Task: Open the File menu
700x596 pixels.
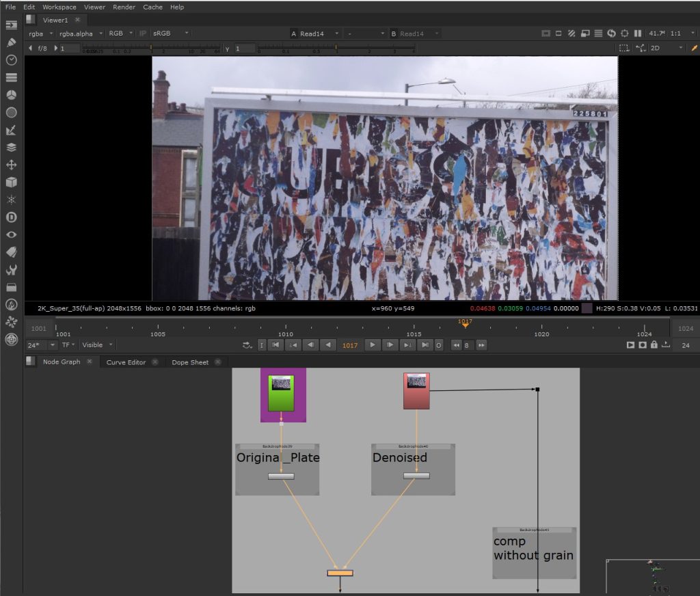Action: 11,7
